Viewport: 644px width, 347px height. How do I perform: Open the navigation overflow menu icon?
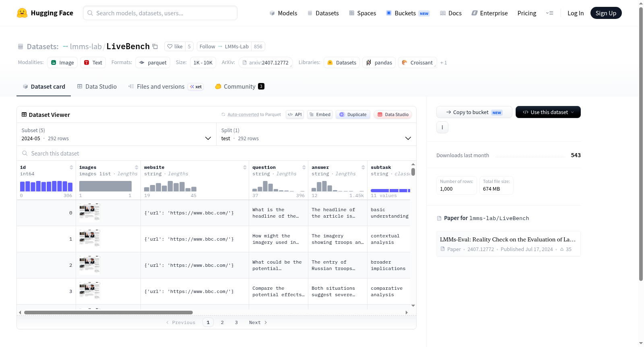pos(549,13)
